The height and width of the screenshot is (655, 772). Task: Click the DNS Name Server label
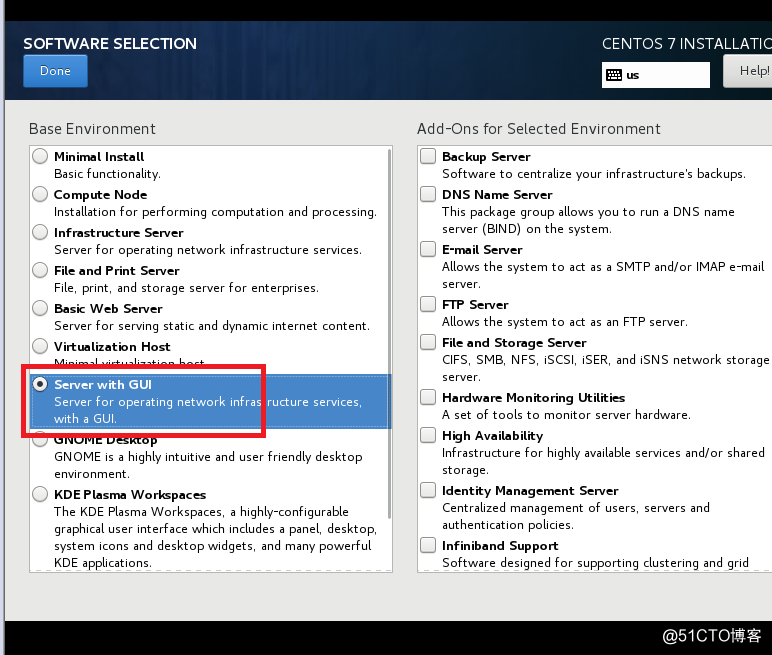(x=497, y=195)
